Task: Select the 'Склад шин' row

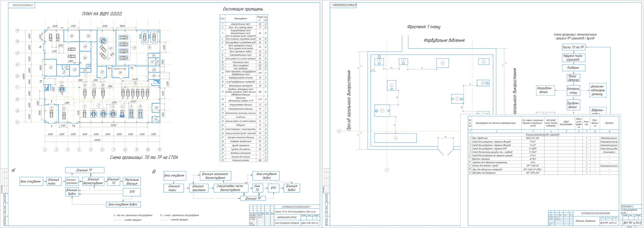Action: click(244, 117)
